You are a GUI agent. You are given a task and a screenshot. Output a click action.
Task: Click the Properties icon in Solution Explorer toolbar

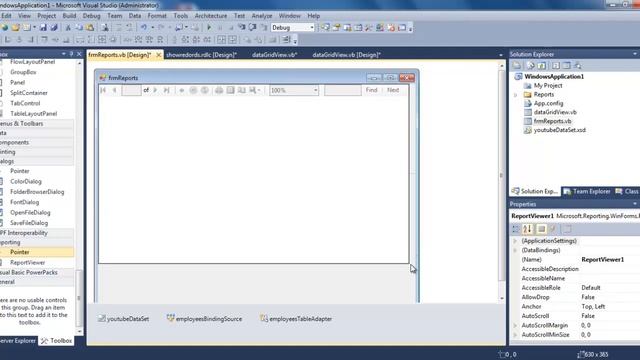[517, 65]
